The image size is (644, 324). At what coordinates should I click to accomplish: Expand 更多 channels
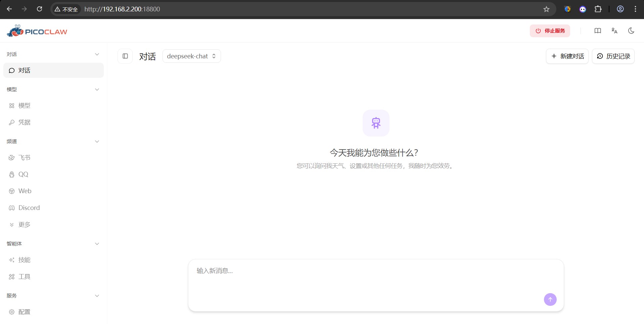tap(53, 225)
